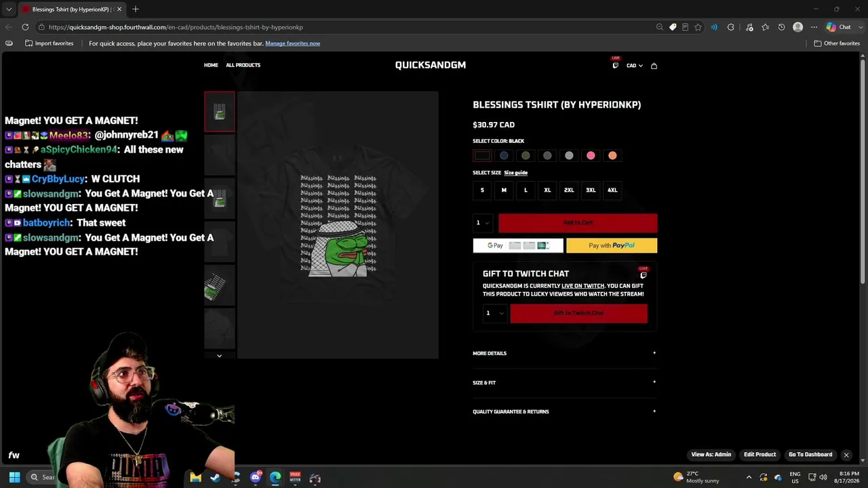Open the quantity dropdown beside Add to Cart
The image size is (868, 488).
[483, 223]
